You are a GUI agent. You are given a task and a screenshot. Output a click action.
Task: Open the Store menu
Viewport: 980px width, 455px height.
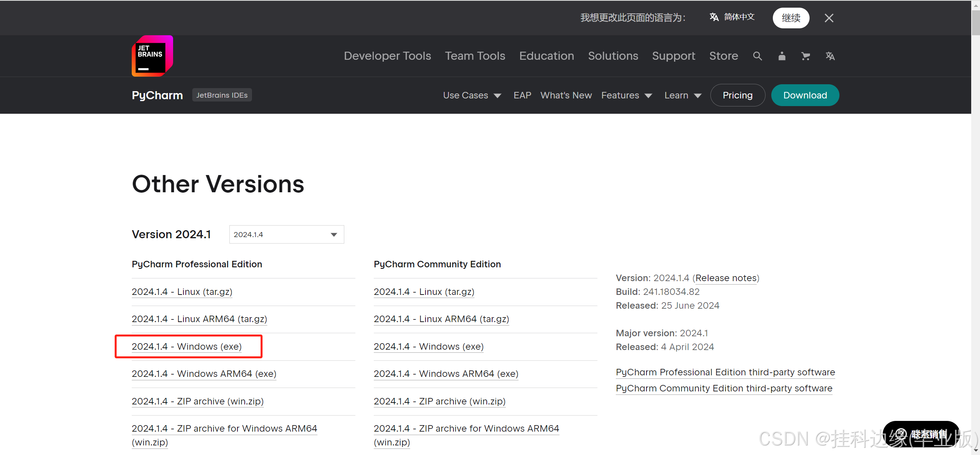(723, 56)
